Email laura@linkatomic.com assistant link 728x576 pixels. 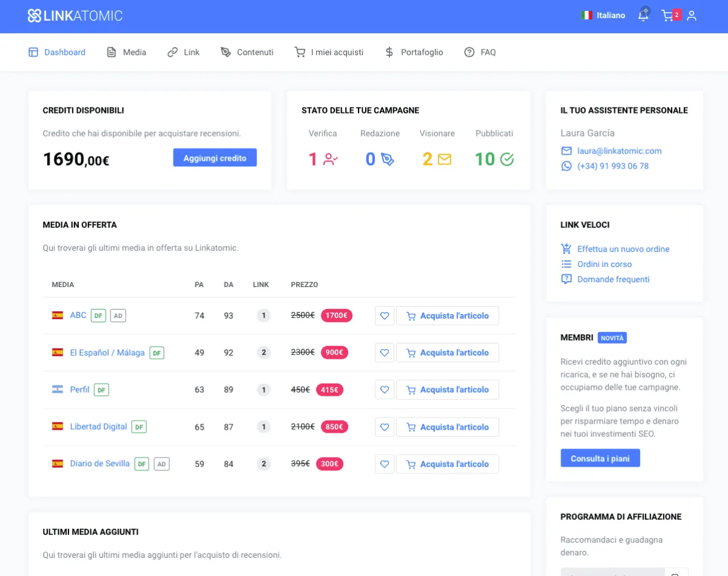pyautogui.click(x=619, y=151)
